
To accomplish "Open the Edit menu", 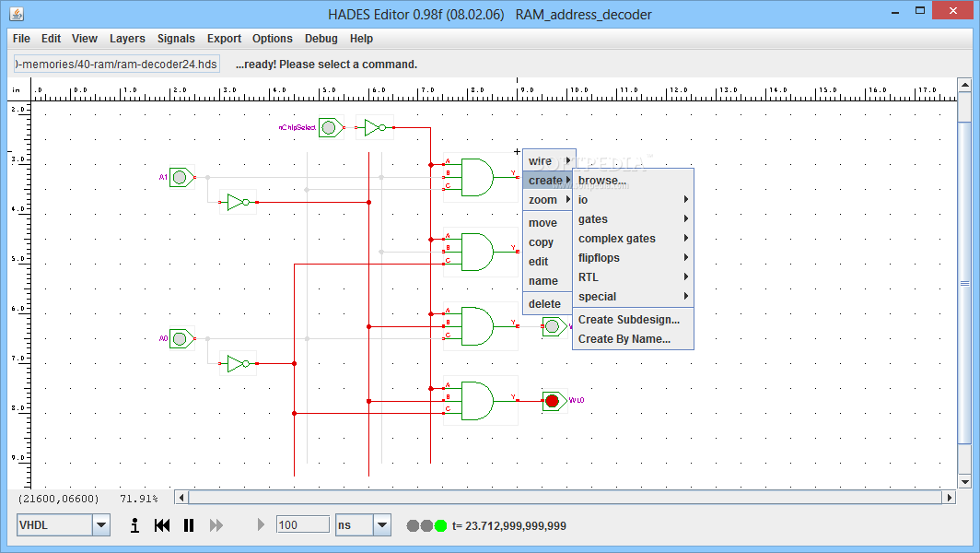I will coord(52,38).
